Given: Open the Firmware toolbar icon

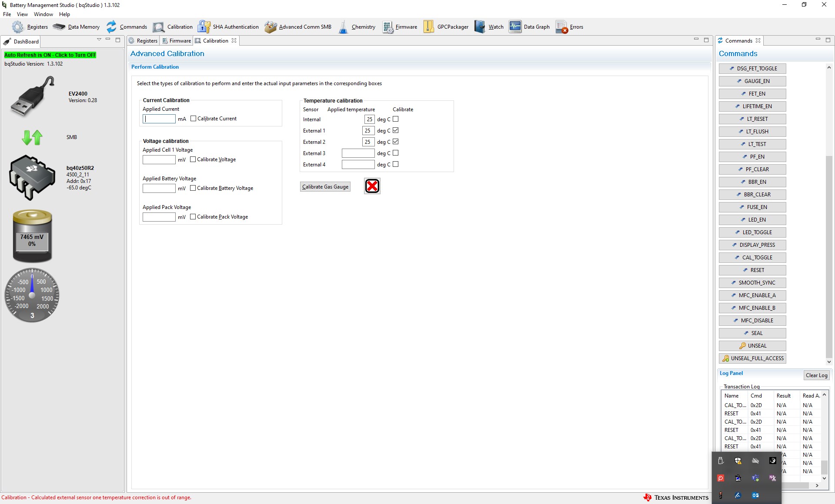Looking at the screenshot, I should point(388,27).
